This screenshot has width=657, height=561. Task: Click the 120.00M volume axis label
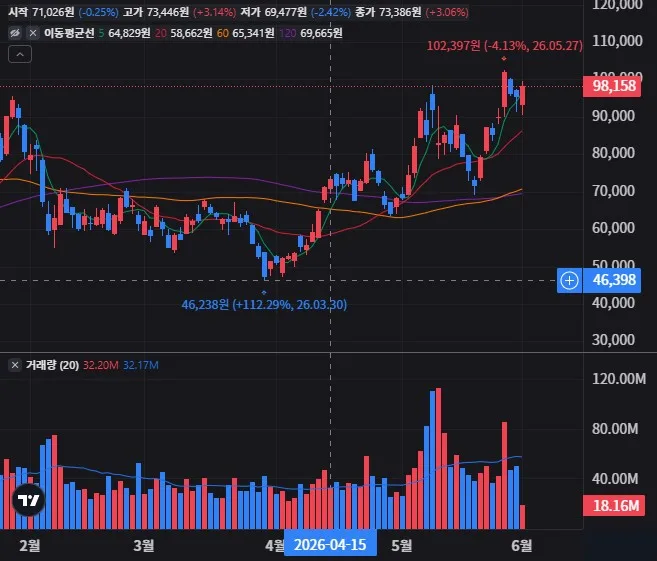(x=618, y=379)
